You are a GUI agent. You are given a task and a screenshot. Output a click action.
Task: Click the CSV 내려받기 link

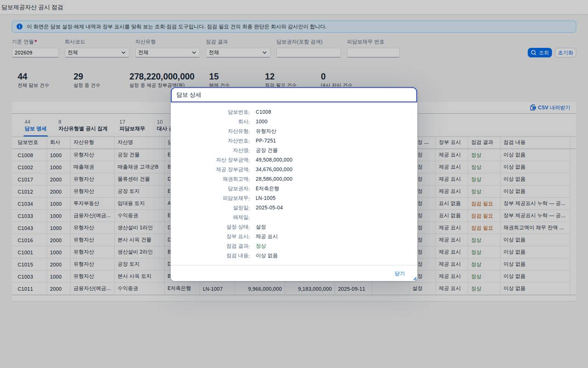click(550, 108)
